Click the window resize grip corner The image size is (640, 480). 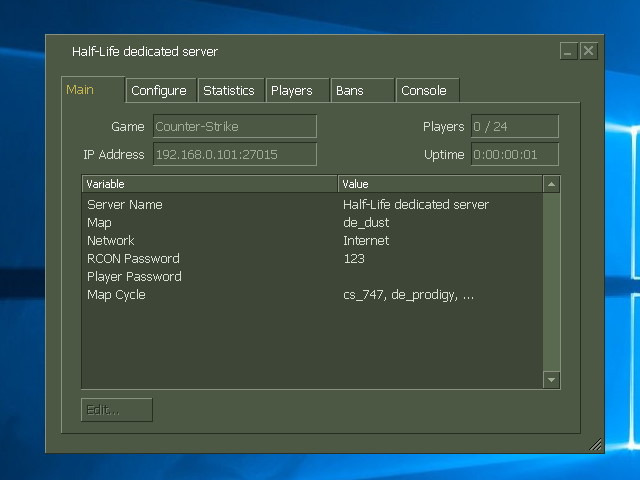click(596, 444)
